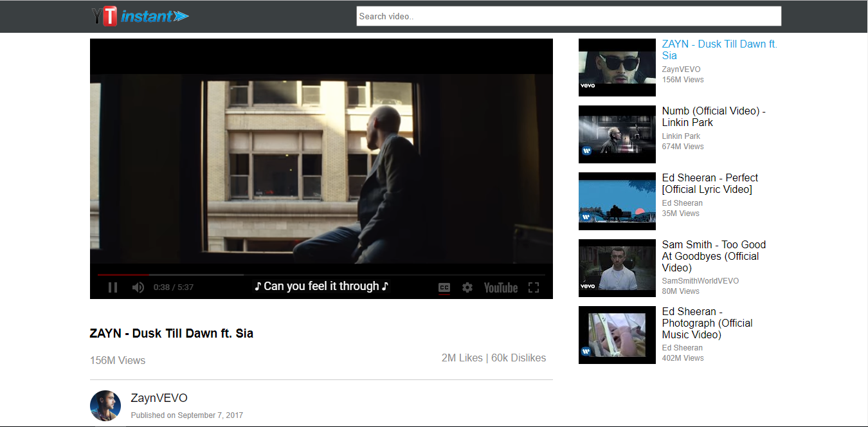Click the YouTube logo in player
Screen dimensions: 868x427
(x=501, y=287)
